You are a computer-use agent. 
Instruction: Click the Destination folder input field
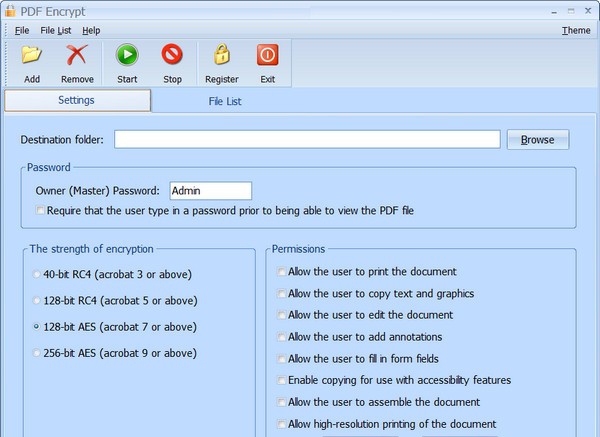click(307, 139)
